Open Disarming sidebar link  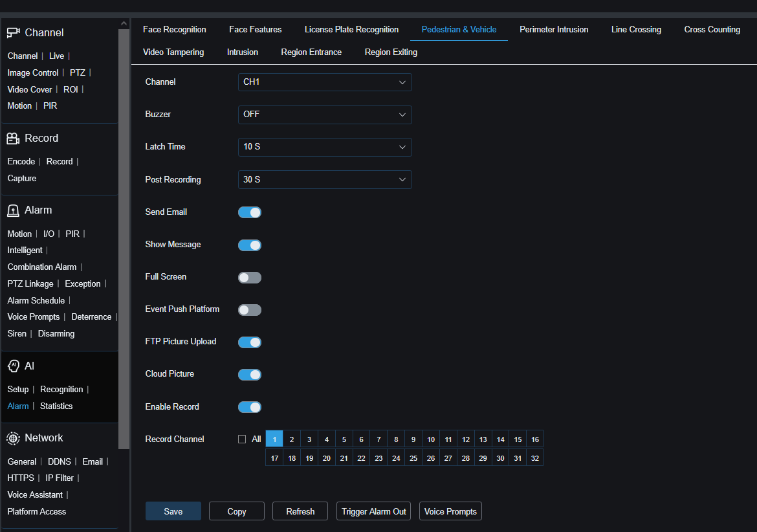click(56, 334)
